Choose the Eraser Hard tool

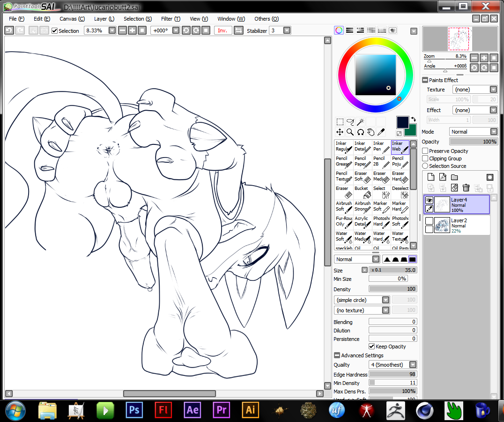(400, 177)
